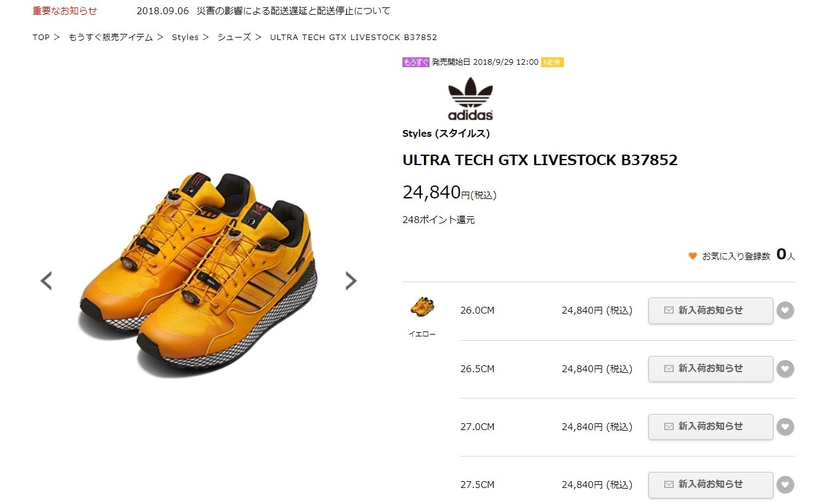Click the orange favorites heart icon
840x504 pixels.
693,256
